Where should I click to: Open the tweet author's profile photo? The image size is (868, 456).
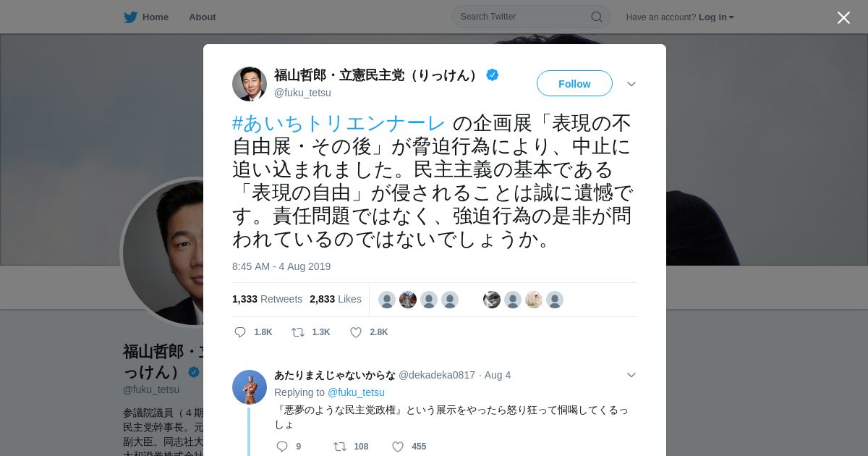click(250, 84)
